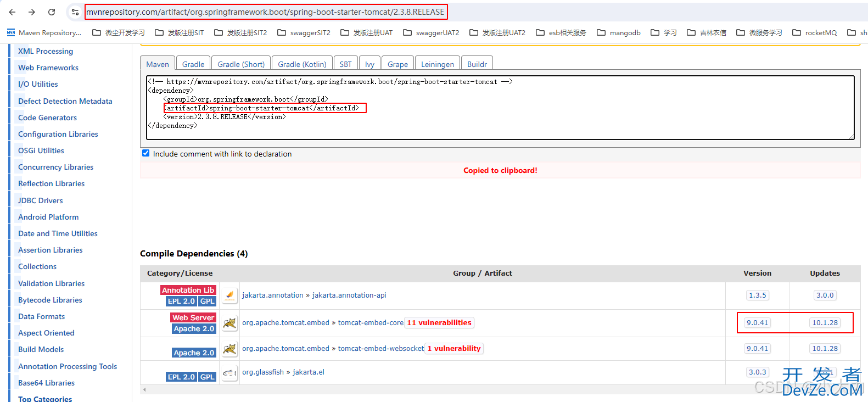Switch to the Leiningen tab
Viewport: 868px width, 402px height.
coord(438,64)
